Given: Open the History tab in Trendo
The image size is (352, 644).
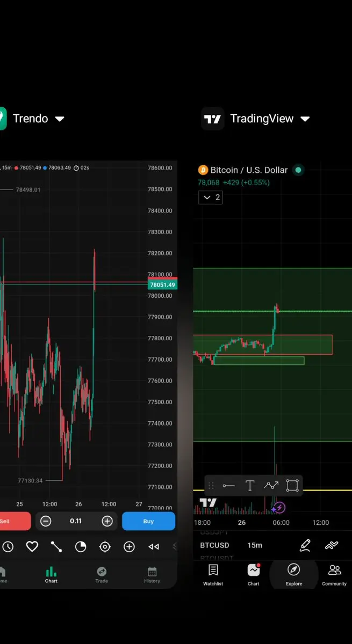Looking at the screenshot, I should point(152,575).
